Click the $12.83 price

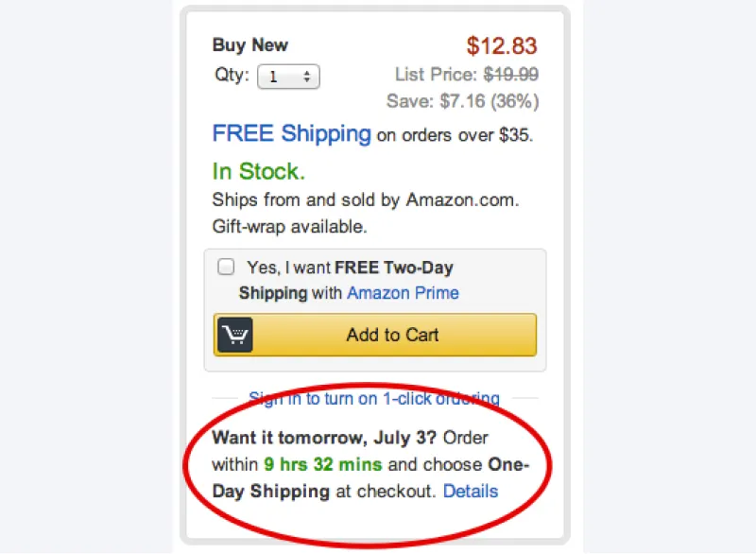(x=503, y=44)
